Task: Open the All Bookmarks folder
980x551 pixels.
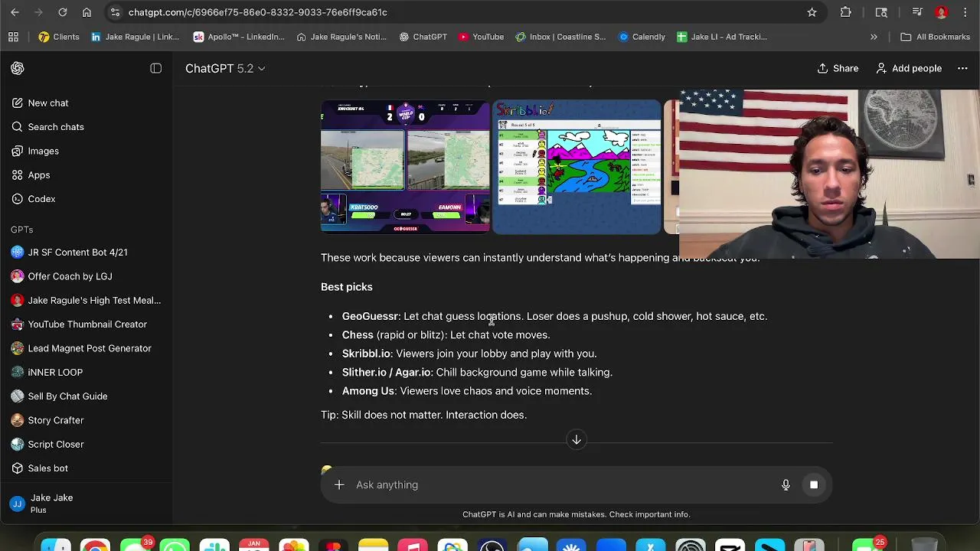Action: (936, 37)
